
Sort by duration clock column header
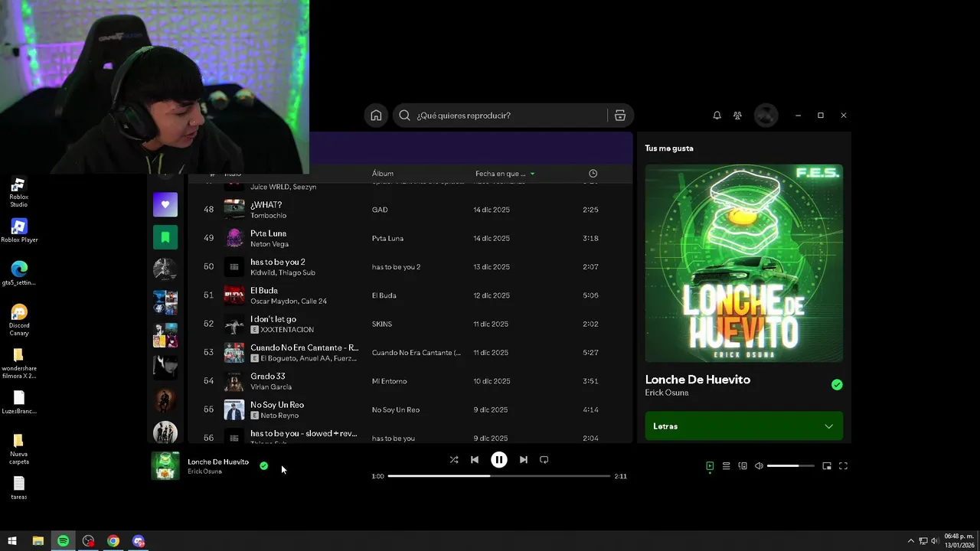(x=593, y=174)
